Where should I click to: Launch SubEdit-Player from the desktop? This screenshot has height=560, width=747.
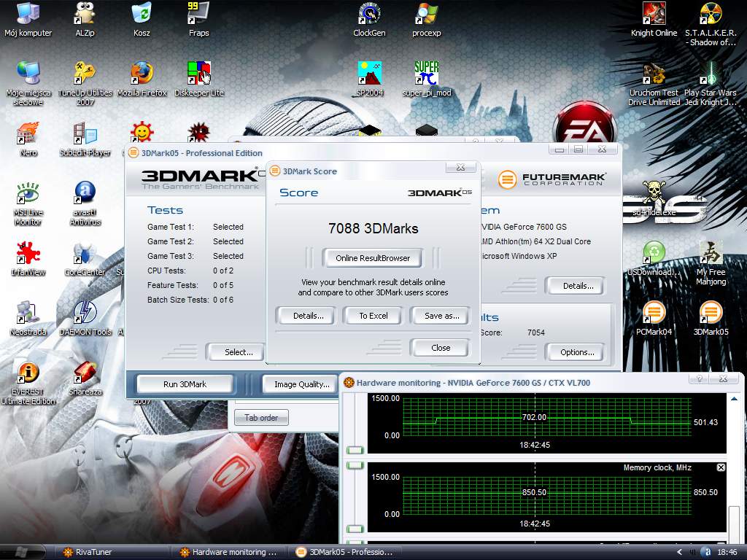coord(85,139)
